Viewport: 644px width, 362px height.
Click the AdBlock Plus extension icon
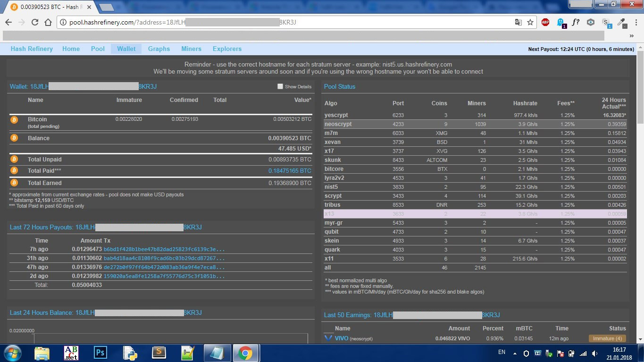click(x=545, y=22)
